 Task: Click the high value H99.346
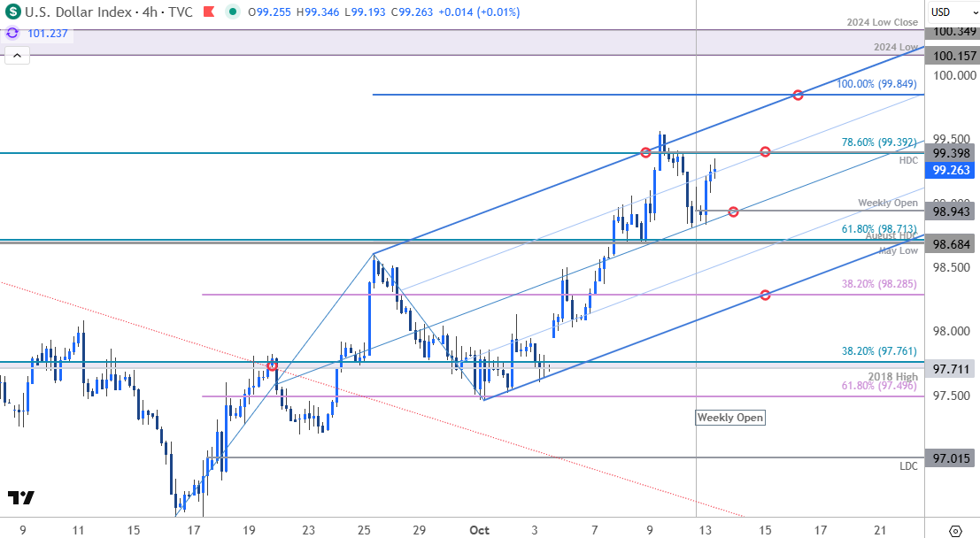click(x=319, y=12)
